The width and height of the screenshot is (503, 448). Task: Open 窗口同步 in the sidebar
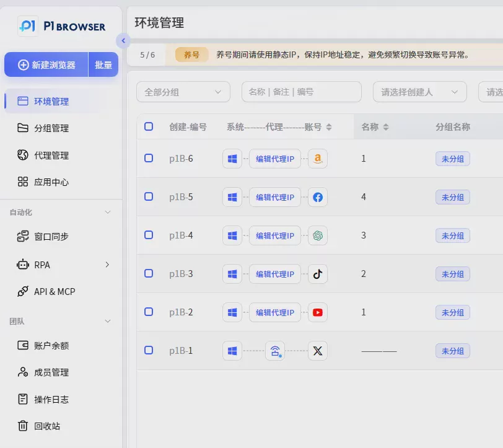[43, 237]
